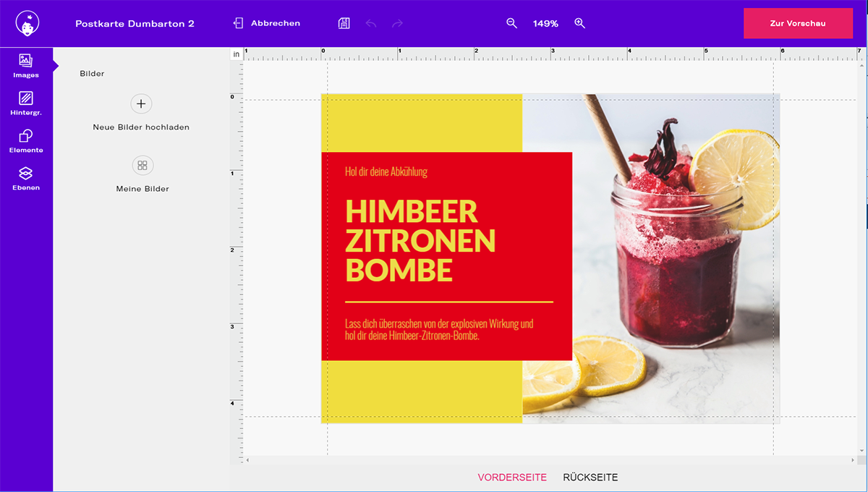Image resolution: width=868 pixels, height=492 pixels.
Task: Click the horizontal scrollbar left arrow
Action: pos(247,460)
